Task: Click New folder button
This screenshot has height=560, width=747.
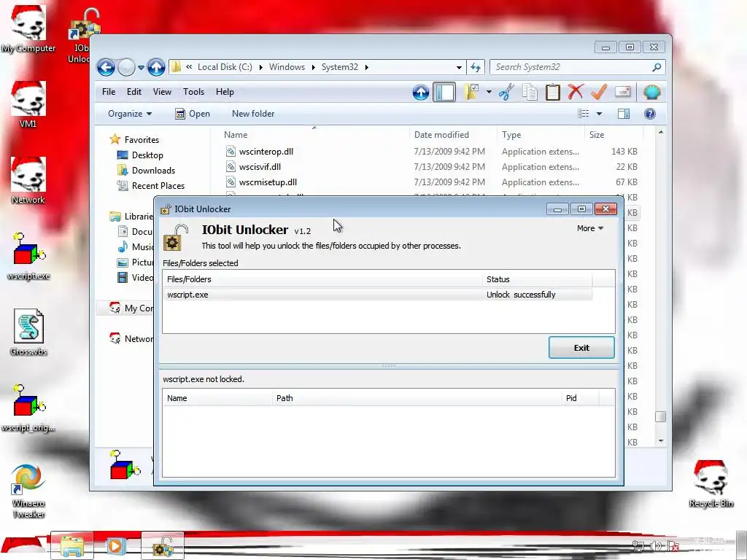Action: click(x=253, y=114)
